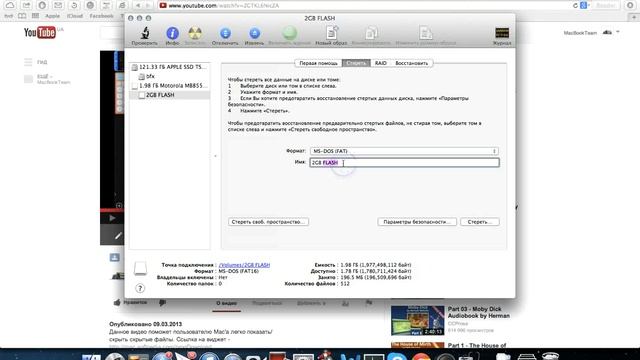
Task: Click the YouTube video pencil edit icon
Action: coord(118,236)
